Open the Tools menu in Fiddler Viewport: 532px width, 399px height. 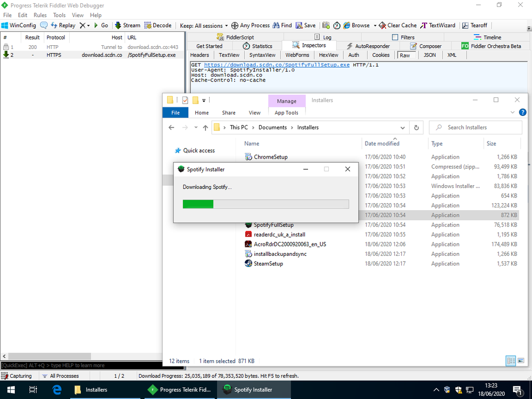(x=59, y=15)
